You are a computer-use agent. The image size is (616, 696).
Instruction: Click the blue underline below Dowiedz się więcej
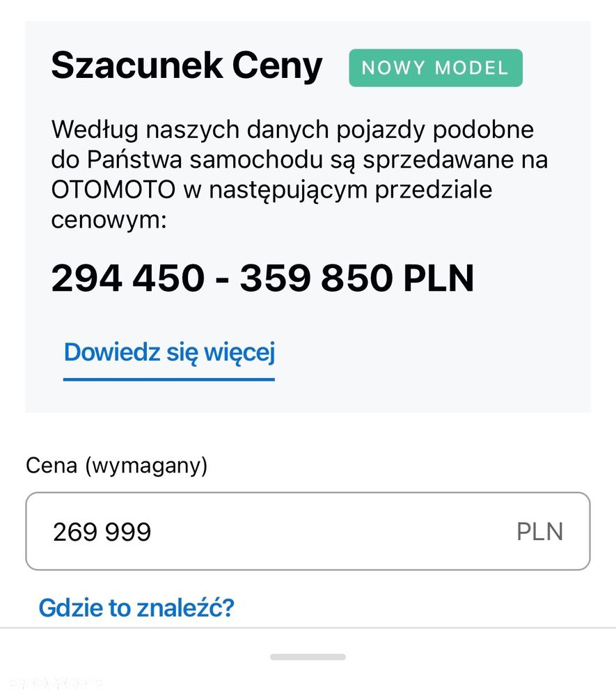pos(169,379)
